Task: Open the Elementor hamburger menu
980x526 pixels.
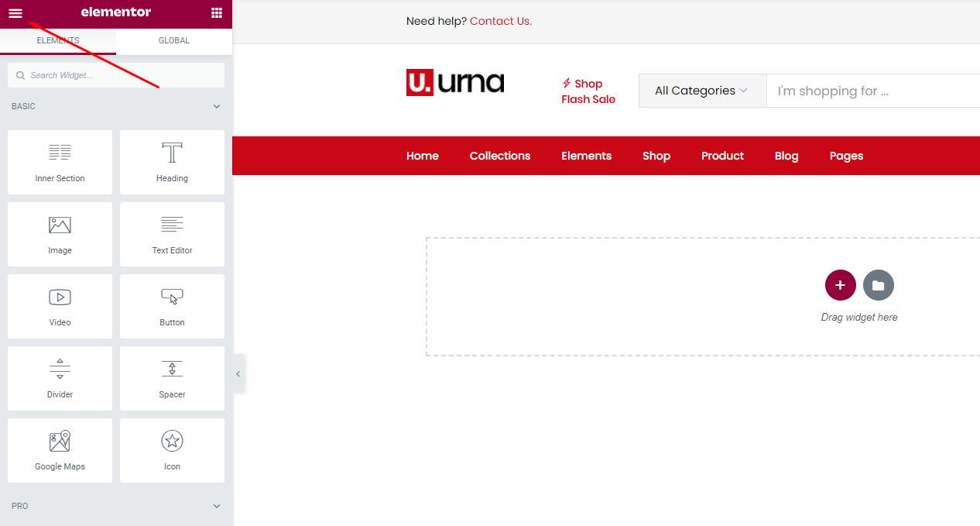Action: pyautogui.click(x=15, y=12)
